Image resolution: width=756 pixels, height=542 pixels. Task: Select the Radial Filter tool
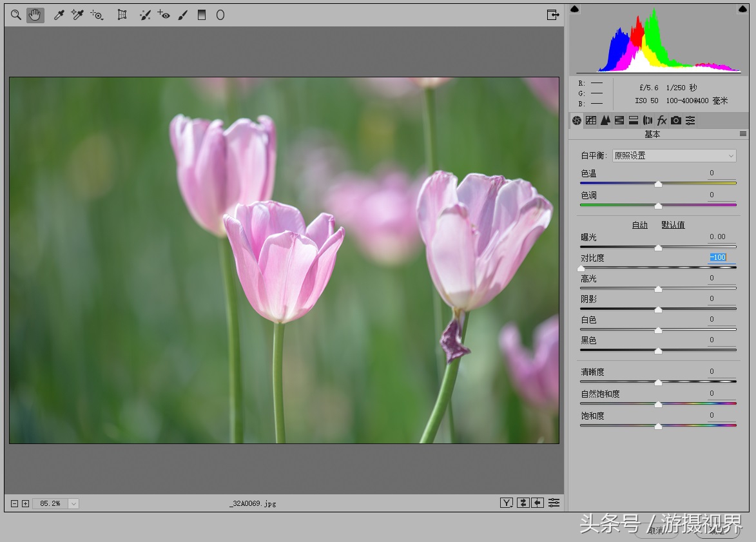point(220,15)
